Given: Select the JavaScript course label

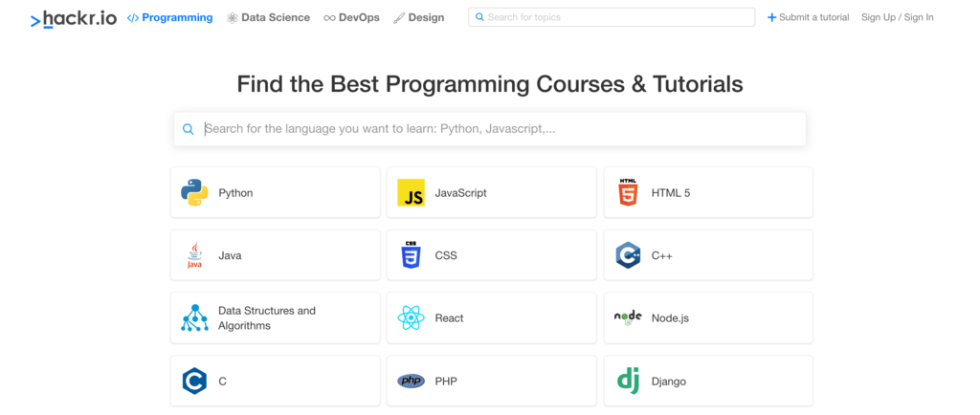Looking at the screenshot, I should 460,193.
